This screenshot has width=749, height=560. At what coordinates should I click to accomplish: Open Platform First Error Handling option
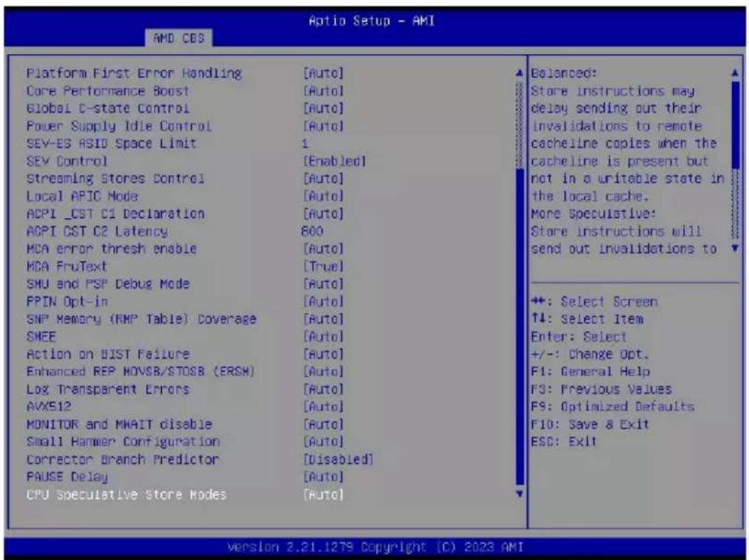point(185,73)
